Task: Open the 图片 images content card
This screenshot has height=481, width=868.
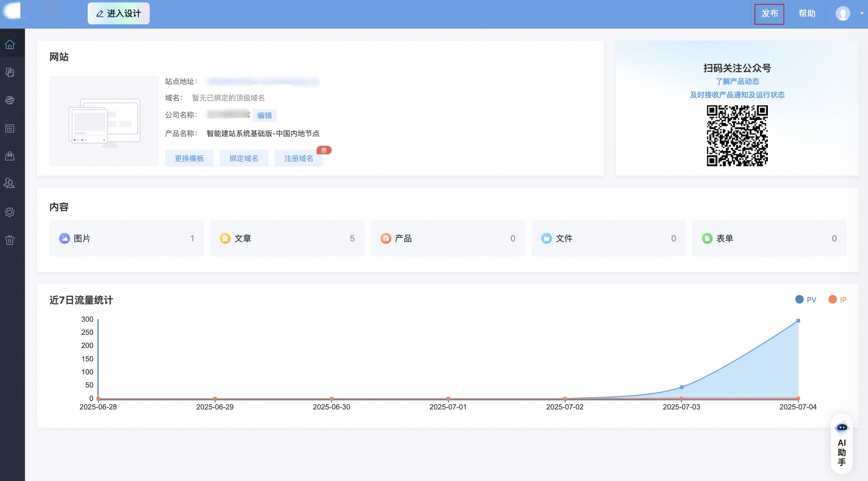Action: tap(126, 238)
